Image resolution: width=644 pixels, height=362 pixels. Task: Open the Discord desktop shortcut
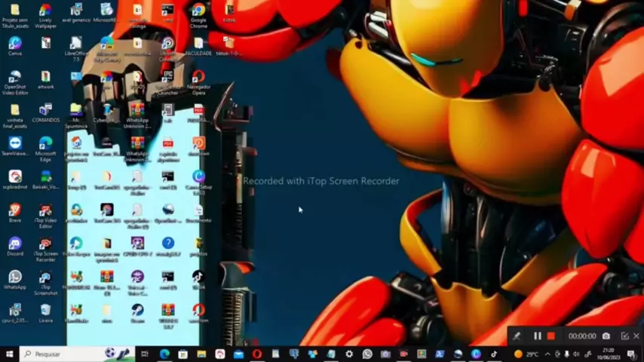click(x=15, y=247)
